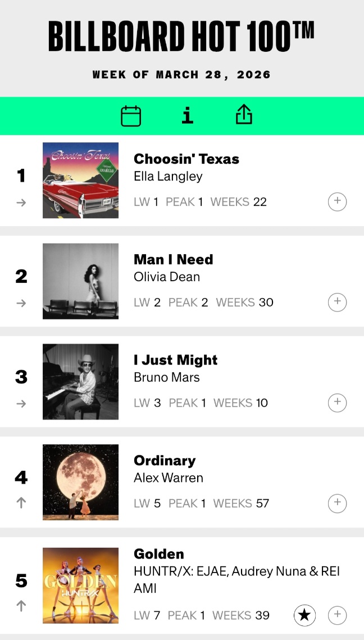The width and height of the screenshot is (364, 640).
Task: Click the star badge on Golden
Action: coord(304,615)
